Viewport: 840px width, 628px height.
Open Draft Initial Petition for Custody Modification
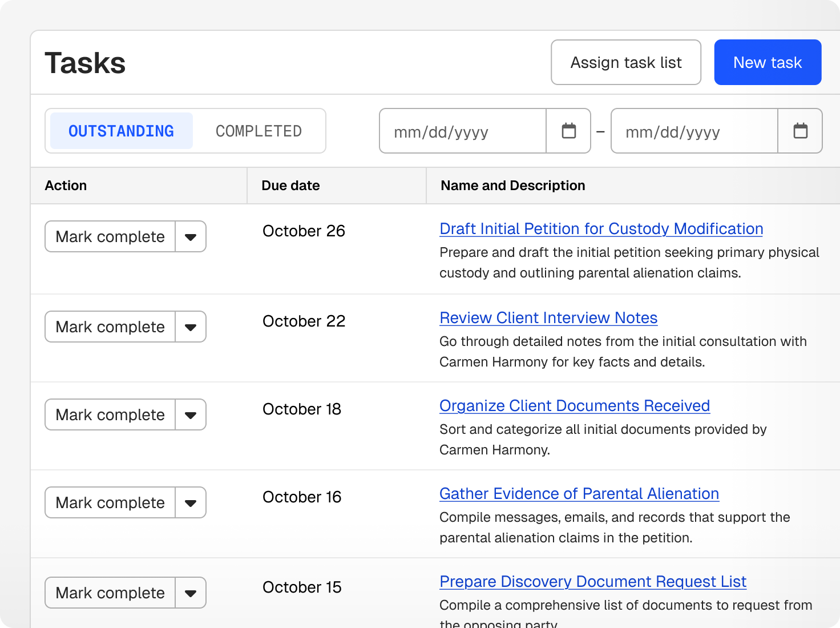(x=601, y=229)
